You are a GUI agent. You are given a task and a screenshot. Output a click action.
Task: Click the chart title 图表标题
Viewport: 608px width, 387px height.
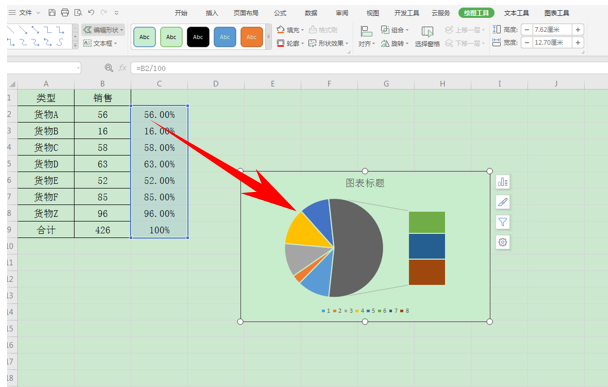tap(365, 183)
